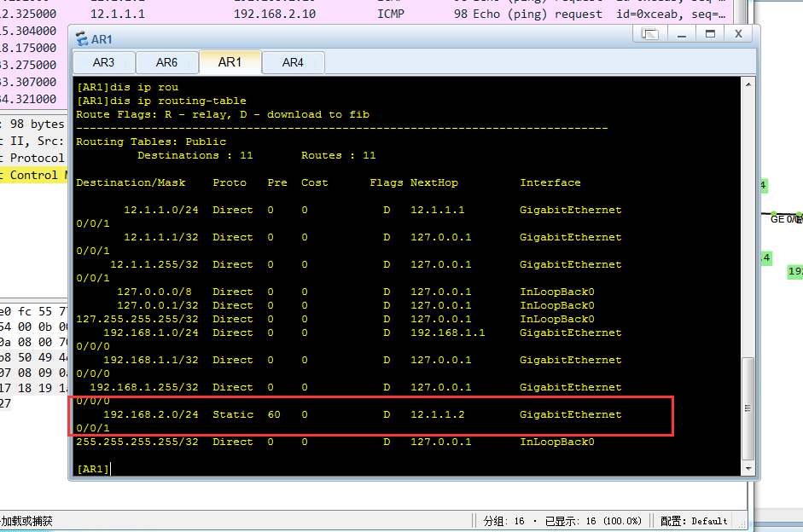
Task: Click the 12.1.1.2 next hop value
Action: [438, 414]
